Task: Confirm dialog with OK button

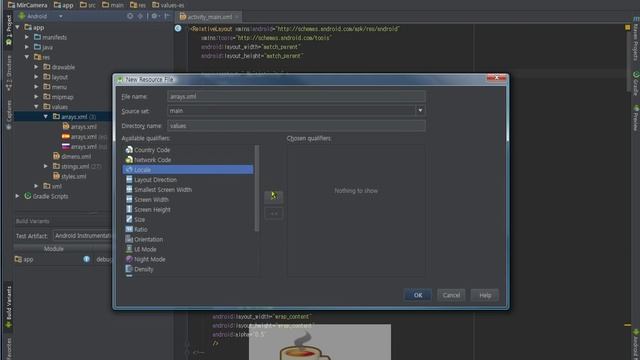Action: (418, 295)
